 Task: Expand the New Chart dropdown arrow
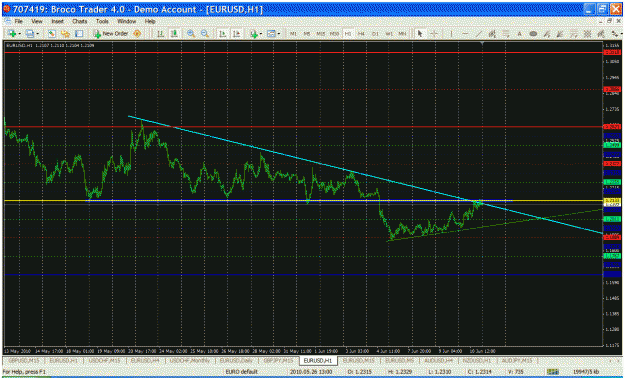(19, 34)
